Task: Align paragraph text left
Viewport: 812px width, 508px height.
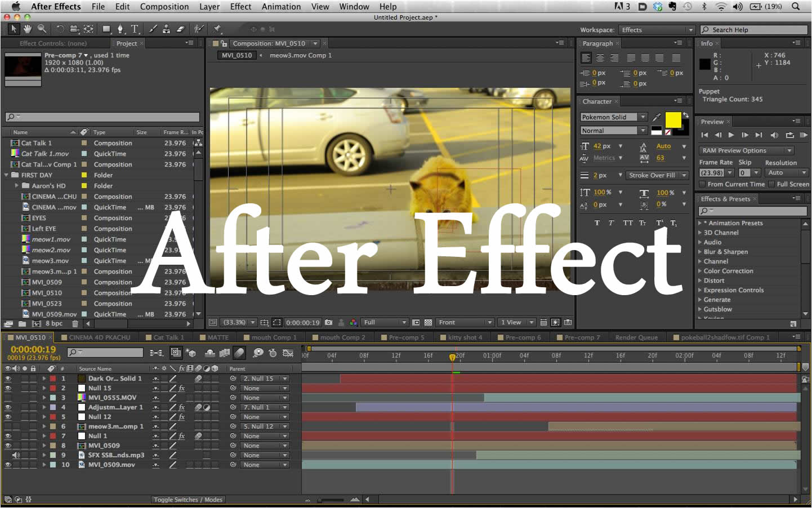Action: (x=586, y=58)
